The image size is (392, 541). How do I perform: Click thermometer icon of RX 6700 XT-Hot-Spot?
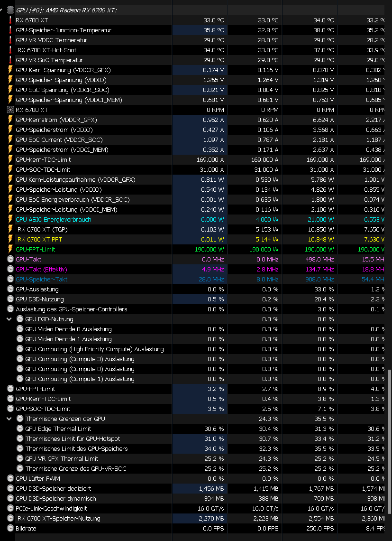click(10, 50)
